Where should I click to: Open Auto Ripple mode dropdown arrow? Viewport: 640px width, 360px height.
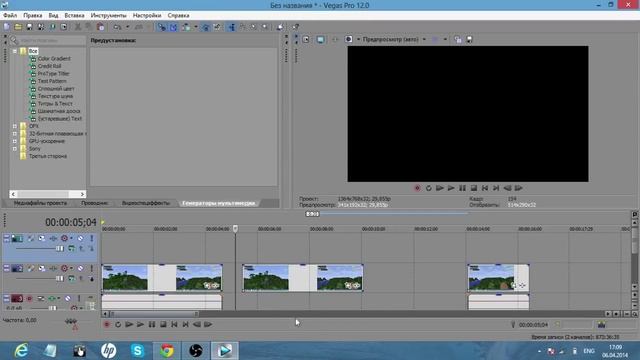click(196, 27)
